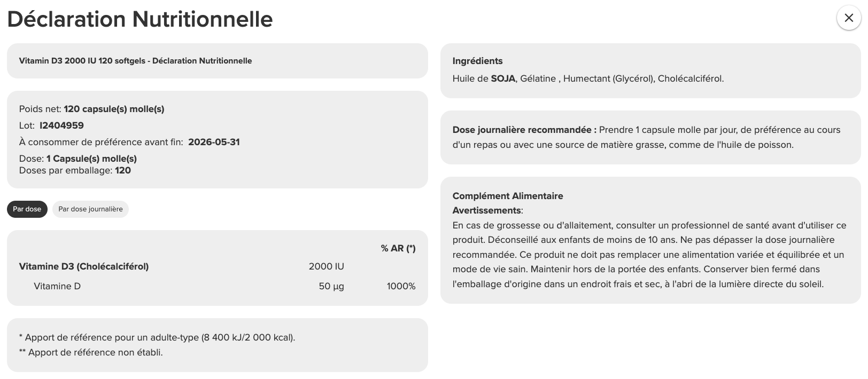Close the Déclaration Nutritionnelle dialog
The height and width of the screenshot is (379, 868).
(848, 18)
